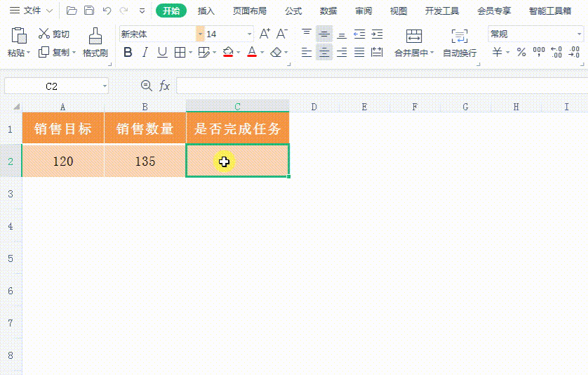Apply the red font color swatch
Image resolution: width=588 pixels, height=375 pixels.
251,52
